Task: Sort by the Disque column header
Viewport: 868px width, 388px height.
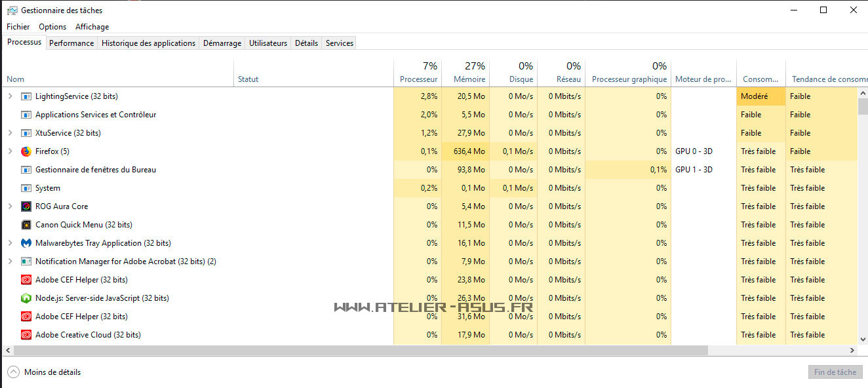Action: (513, 73)
